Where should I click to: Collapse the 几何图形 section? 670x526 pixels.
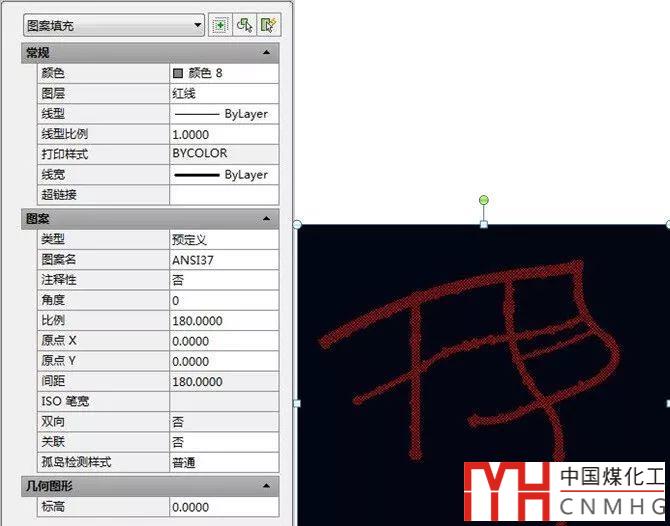[266, 486]
